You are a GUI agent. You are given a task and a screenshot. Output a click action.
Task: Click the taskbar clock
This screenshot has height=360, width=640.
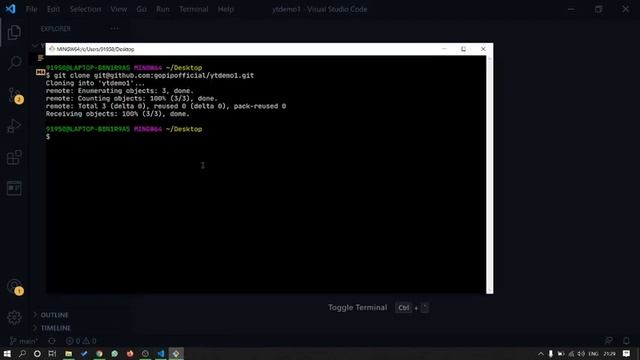(x=609, y=353)
